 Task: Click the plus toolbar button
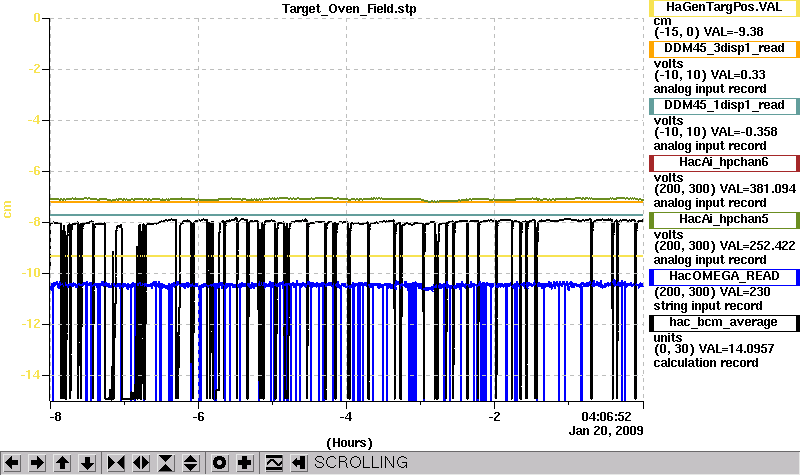pos(245,463)
